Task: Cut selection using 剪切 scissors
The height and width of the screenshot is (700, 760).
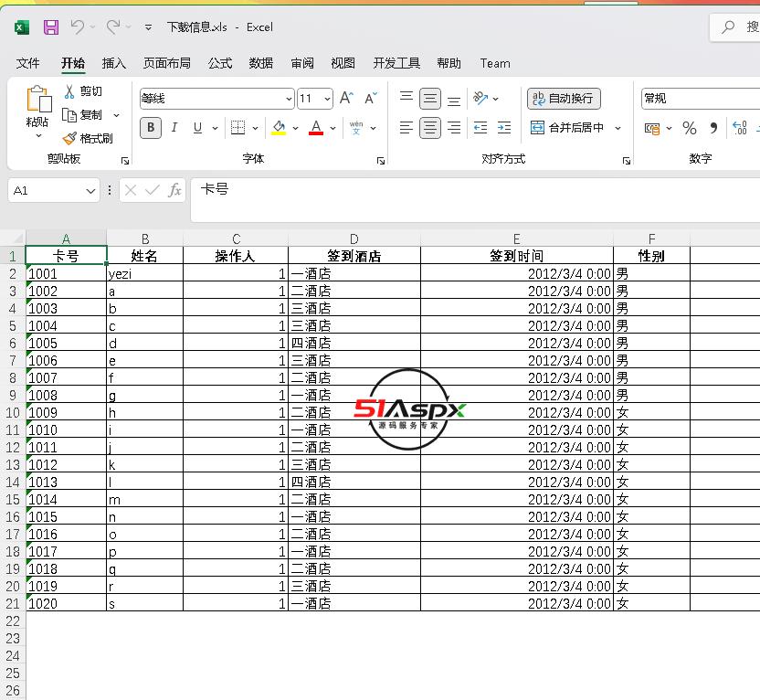Action: (x=83, y=91)
